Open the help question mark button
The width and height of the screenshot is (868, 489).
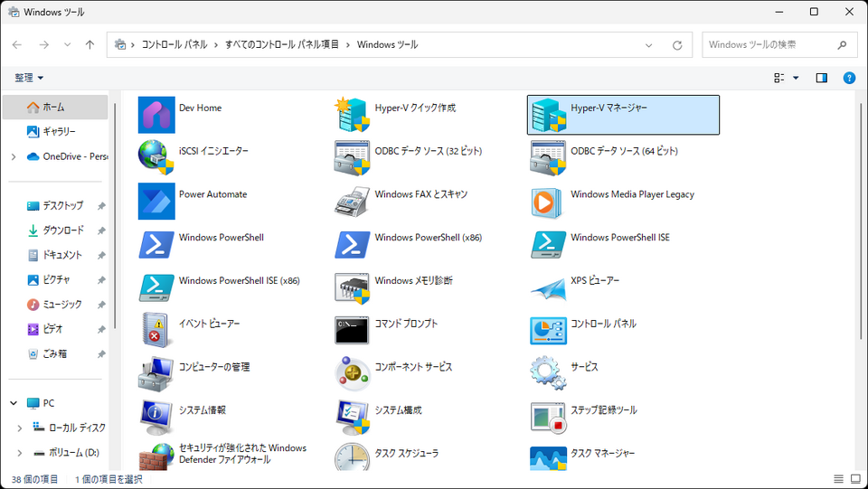(x=849, y=78)
